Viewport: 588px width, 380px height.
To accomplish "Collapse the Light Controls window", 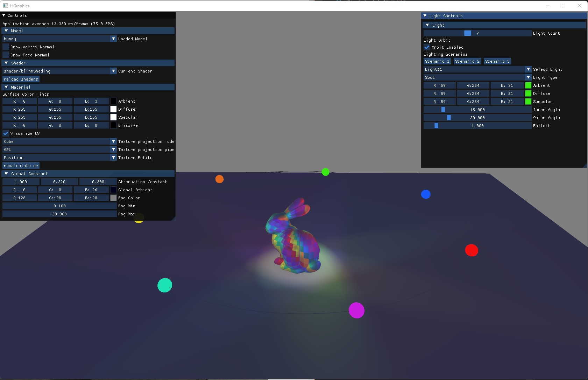I will 425,16.
